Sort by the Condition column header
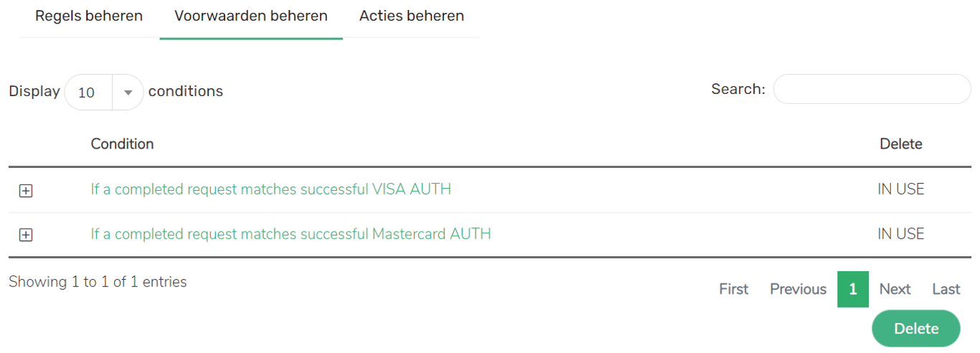Viewport: 980px width, 353px height. pyautogui.click(x=122, y=144)
